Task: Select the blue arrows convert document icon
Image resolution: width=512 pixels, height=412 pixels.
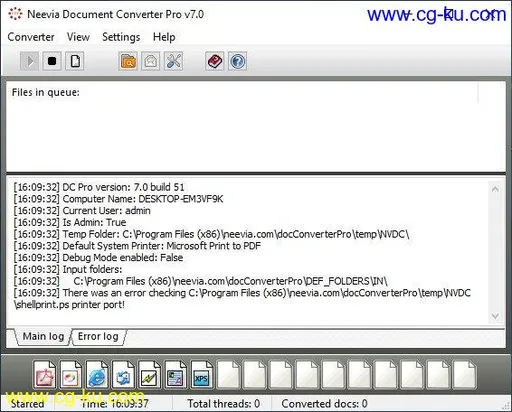Action: click(123, 375)
